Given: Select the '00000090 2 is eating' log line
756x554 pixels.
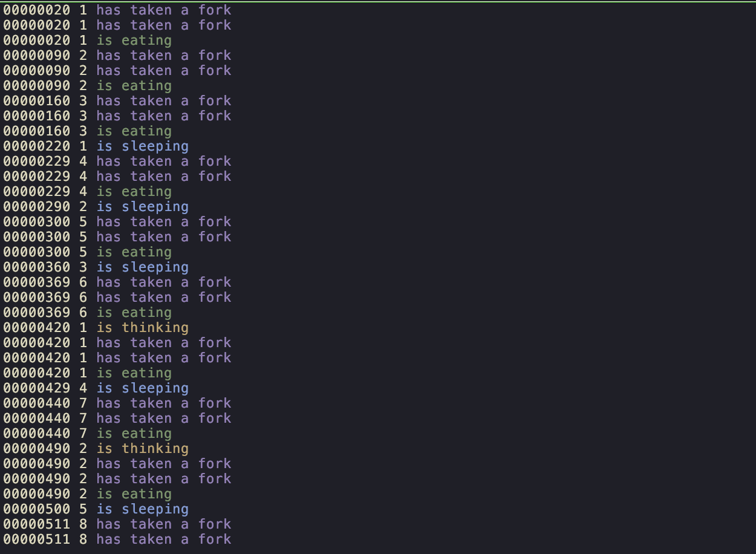Looking at the screenshot, I should click(x=88, y=86).
